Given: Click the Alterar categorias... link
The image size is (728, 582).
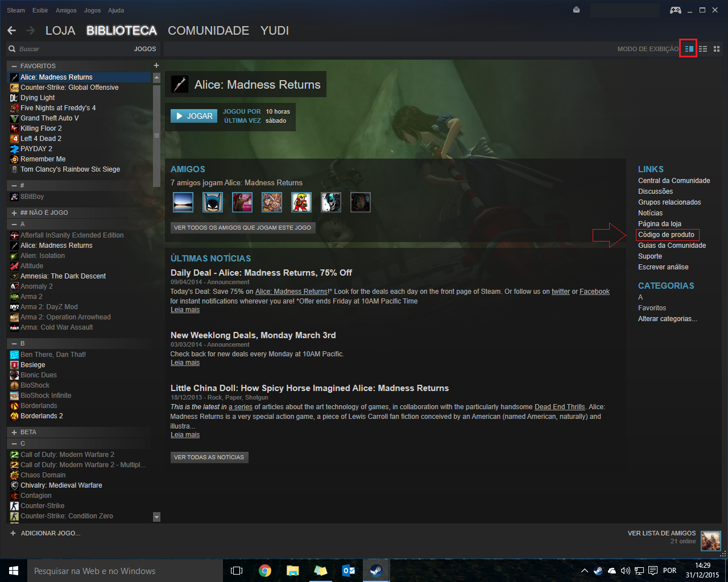Looking at the screenshot, I should tap(667, 319).
